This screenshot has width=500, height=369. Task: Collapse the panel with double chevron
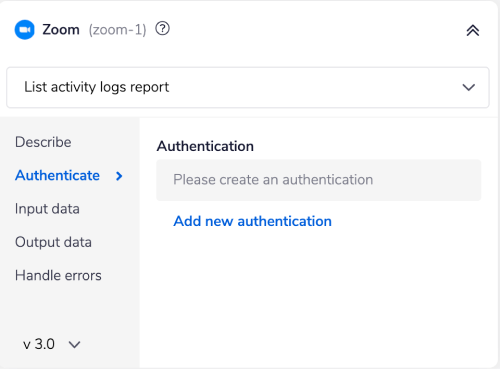point(473,30)
